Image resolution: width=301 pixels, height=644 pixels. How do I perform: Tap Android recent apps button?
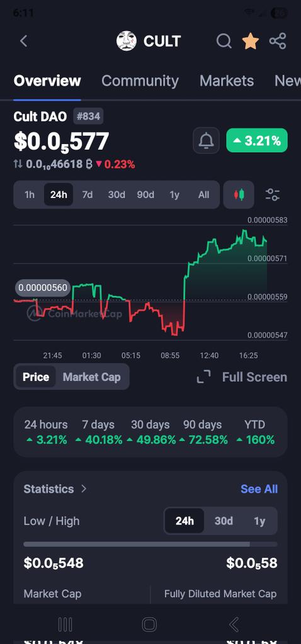(65, 625)
